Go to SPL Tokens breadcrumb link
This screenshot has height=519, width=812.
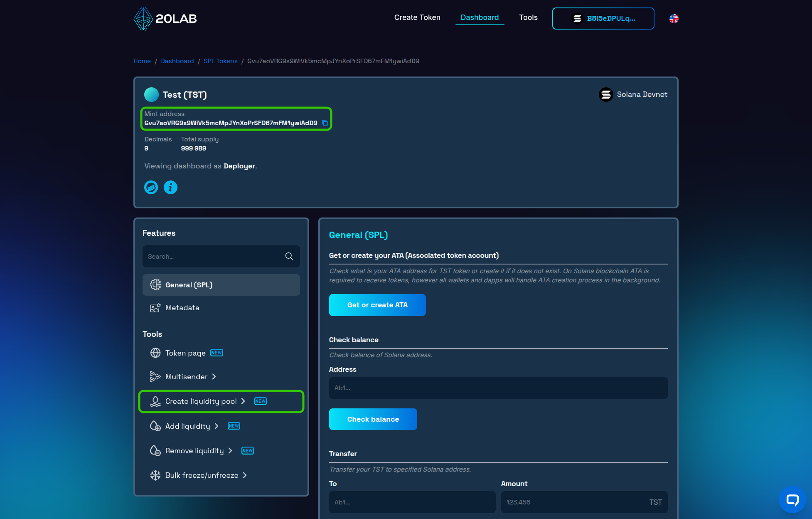pos(220,61)
